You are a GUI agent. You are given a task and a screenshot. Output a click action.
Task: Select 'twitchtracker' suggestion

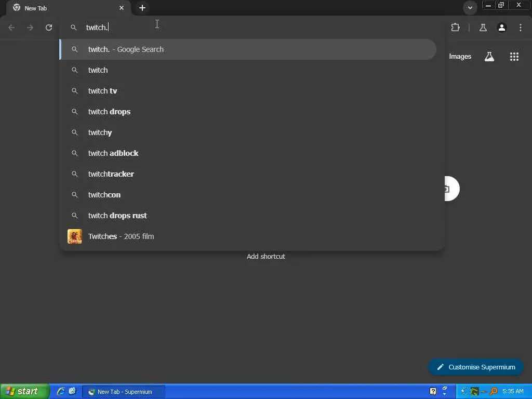[248, 174]
